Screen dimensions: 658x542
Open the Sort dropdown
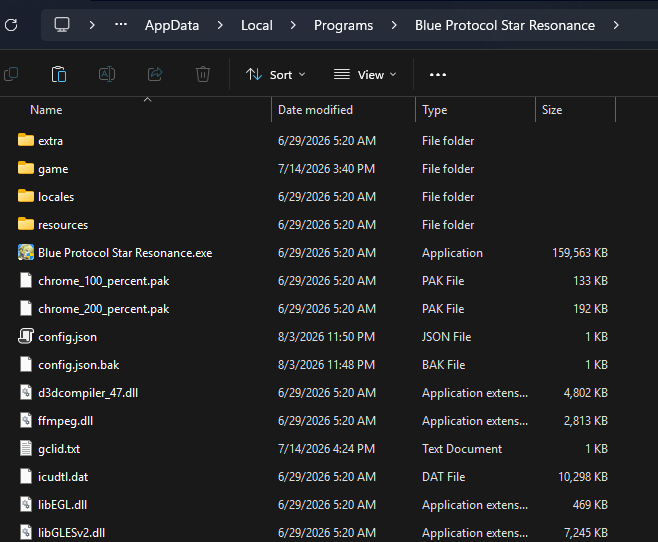pos(276,75)
